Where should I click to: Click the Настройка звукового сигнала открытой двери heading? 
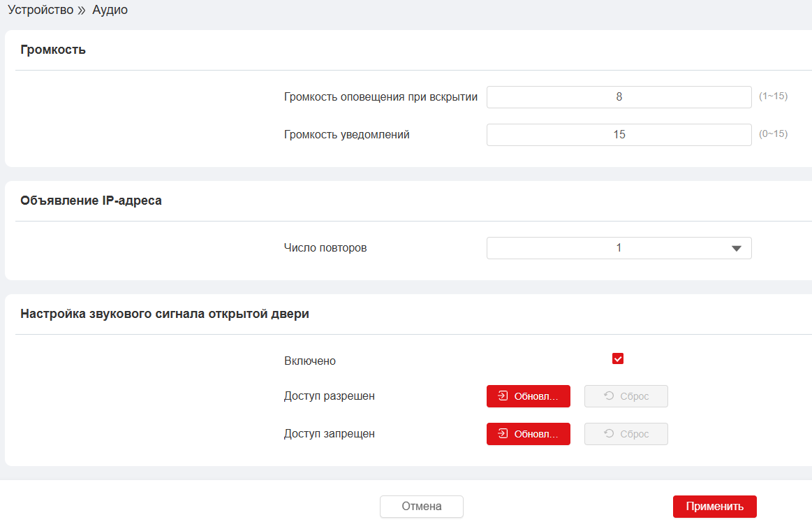pos(165,314)
